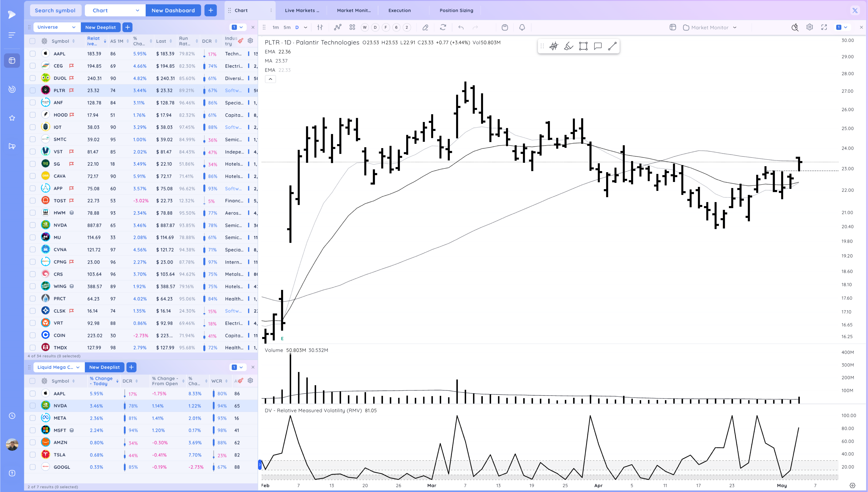Select the Chart dashboard tab
The height and width of the screenshot is (492, 868).
coord(250,10)
